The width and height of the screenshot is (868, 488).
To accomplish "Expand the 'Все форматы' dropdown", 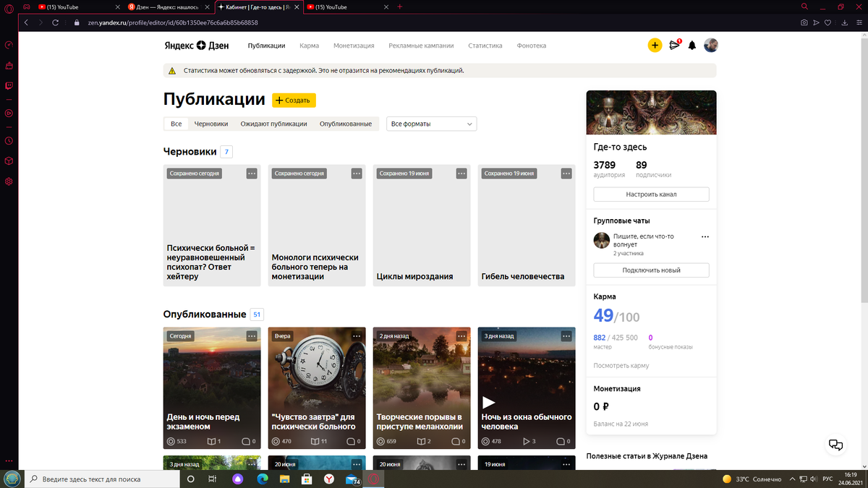I will click(432, 124).
